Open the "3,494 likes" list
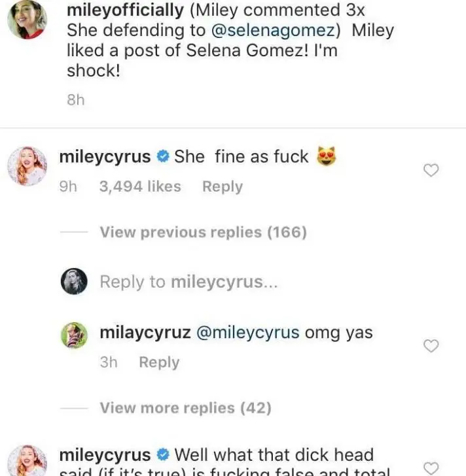 (139, 186)
